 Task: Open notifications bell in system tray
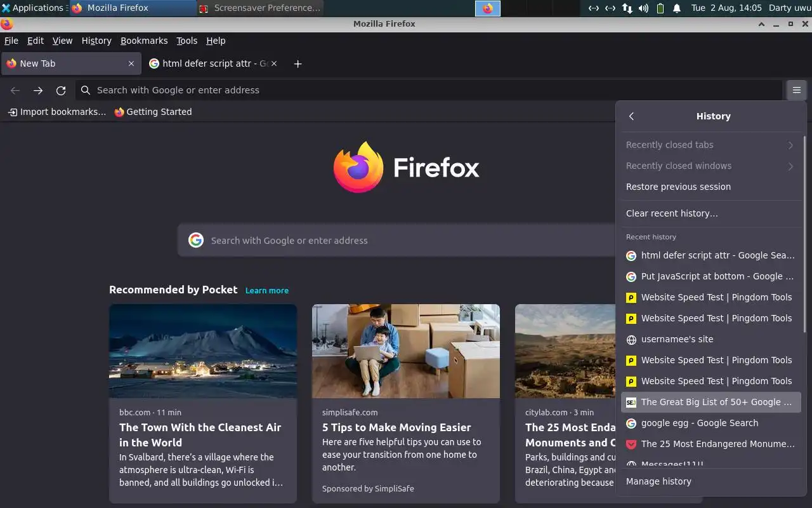(x=677, y=8)
